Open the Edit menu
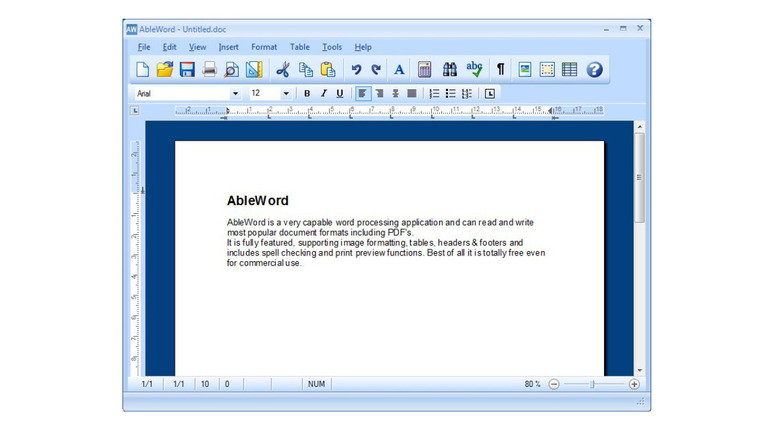This screenshot has height=438, width=780. pos(170,47)
